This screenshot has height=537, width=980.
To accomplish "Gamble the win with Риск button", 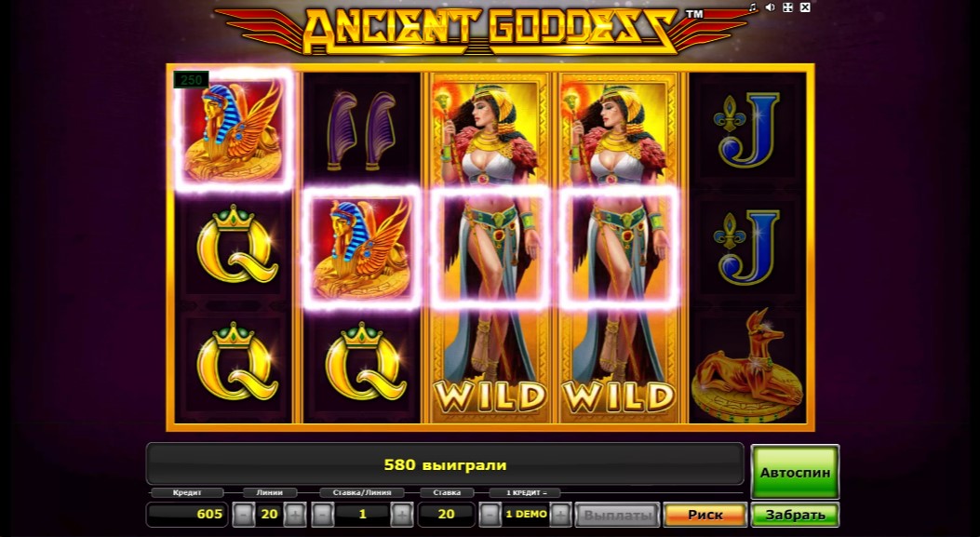I will coord(705,515).
